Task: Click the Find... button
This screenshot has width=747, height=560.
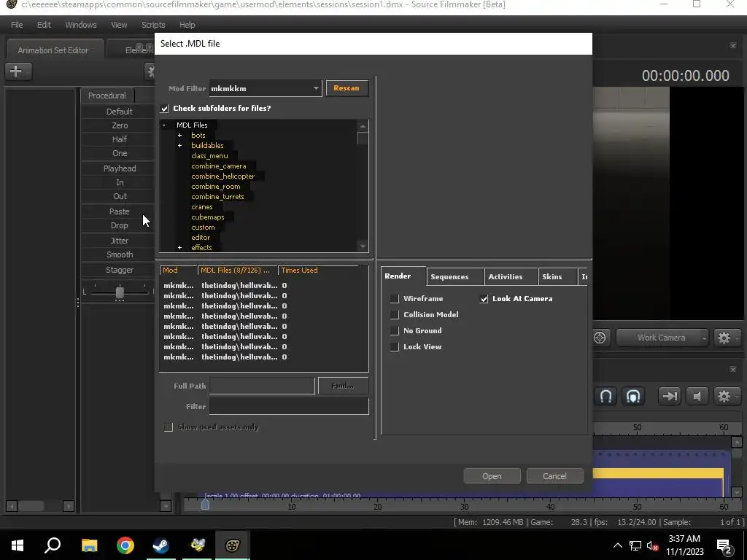Action: tap(343, 386)
